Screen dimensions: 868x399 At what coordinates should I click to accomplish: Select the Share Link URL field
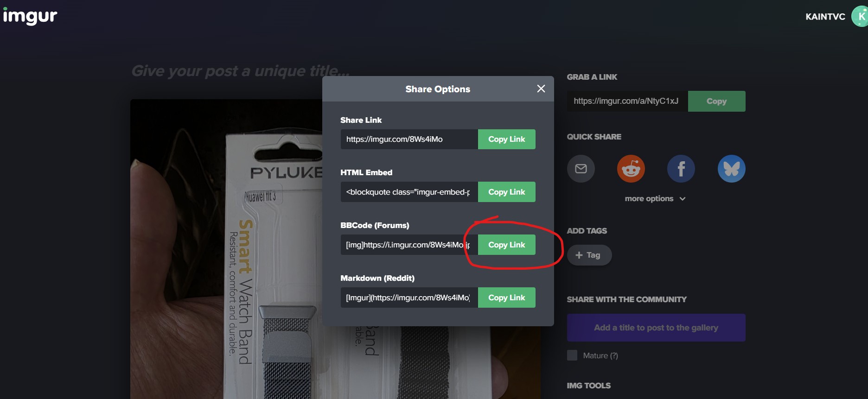click(x=409, y=139)
